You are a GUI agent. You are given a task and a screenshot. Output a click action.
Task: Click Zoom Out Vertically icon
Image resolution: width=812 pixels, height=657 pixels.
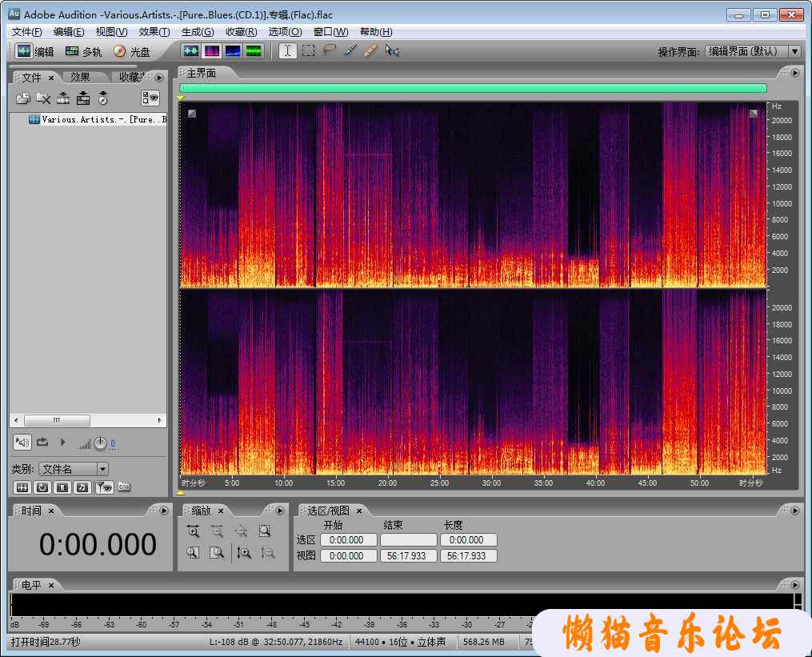point(268,553)
